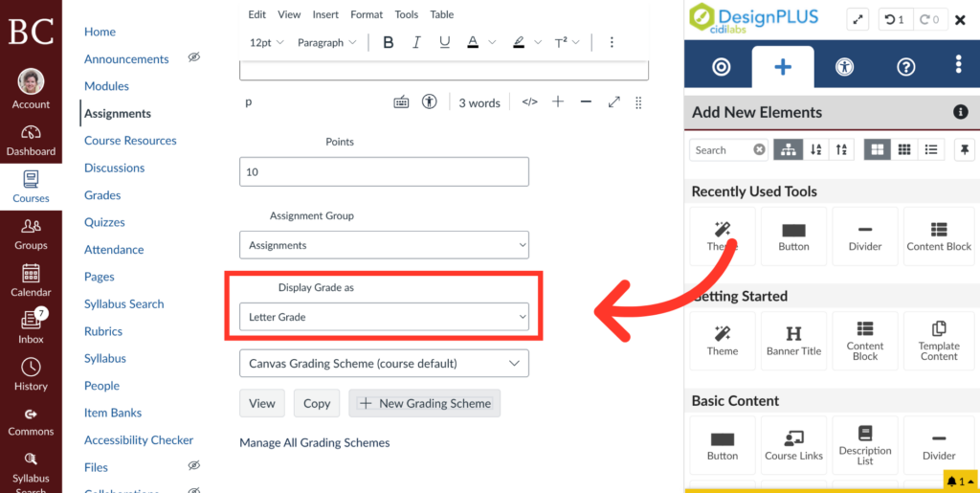
Task: Open the toolbar's three-dot more options
Action: (x=612, y=42)
